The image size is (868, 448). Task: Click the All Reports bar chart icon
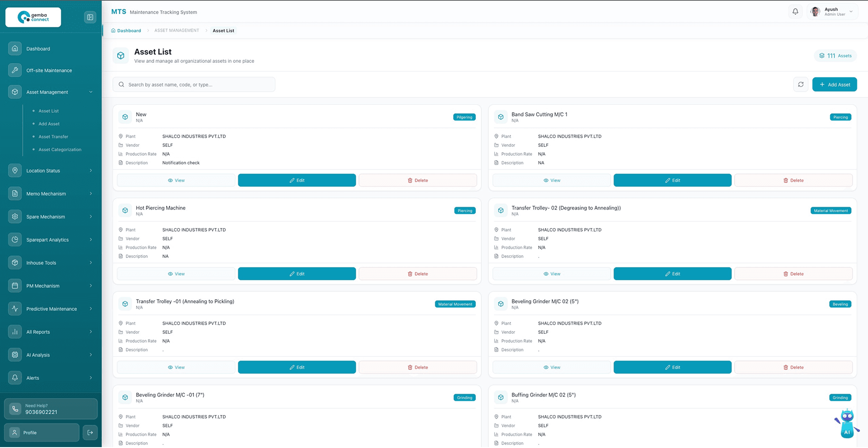15,331
